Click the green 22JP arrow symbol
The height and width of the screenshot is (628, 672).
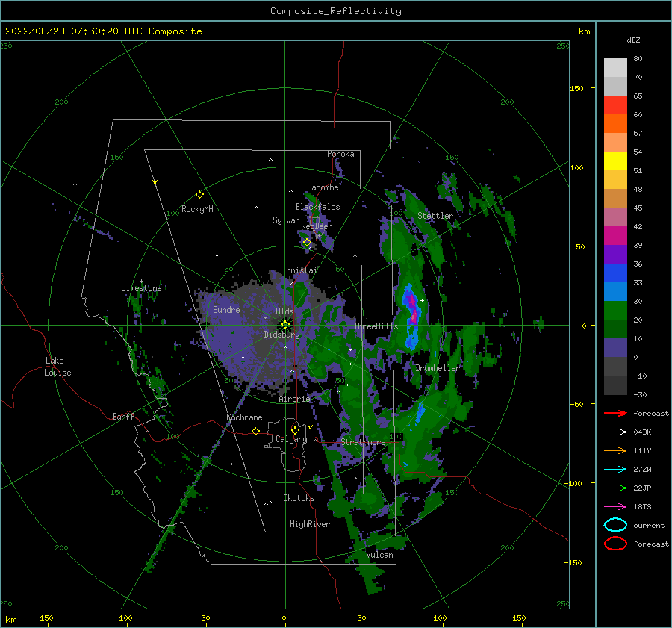tap(615, 488)
